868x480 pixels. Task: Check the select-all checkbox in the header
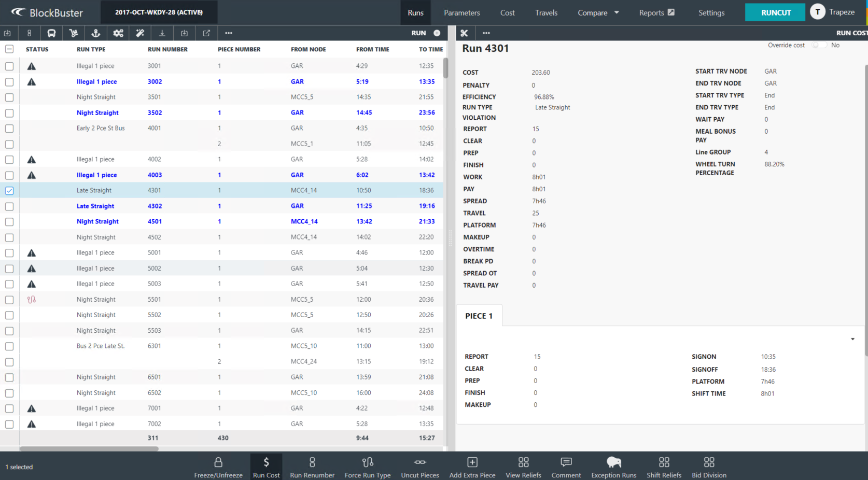click(9, 49)
